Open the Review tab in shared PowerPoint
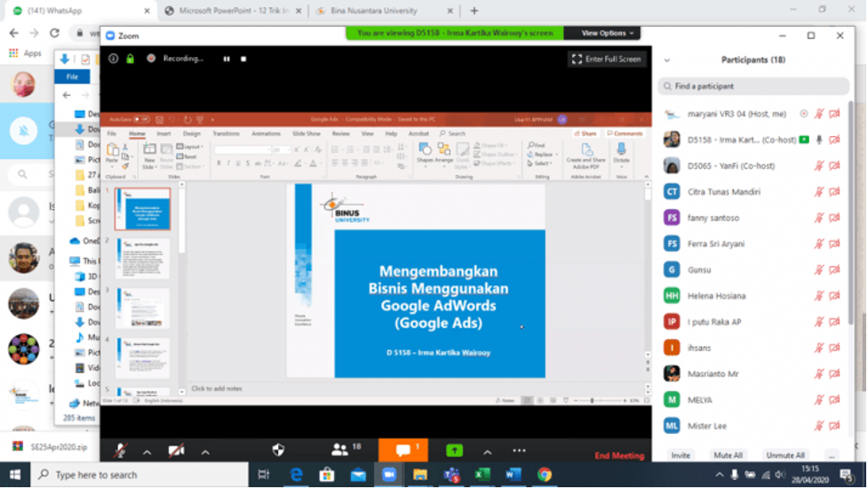The width and height of the screenshot is (868, 489). [x=340, y=134]
